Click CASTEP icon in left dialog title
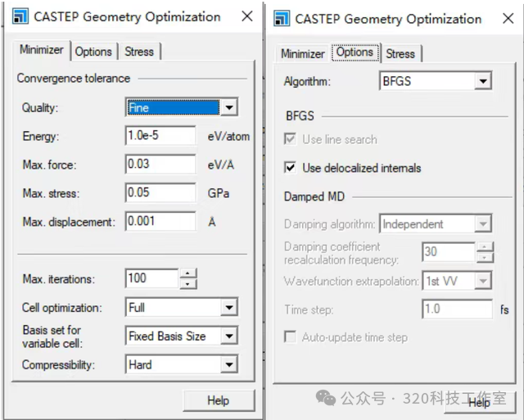Image resolution: width=524 pixels, height=420 pixels. [x=20, y=16]
